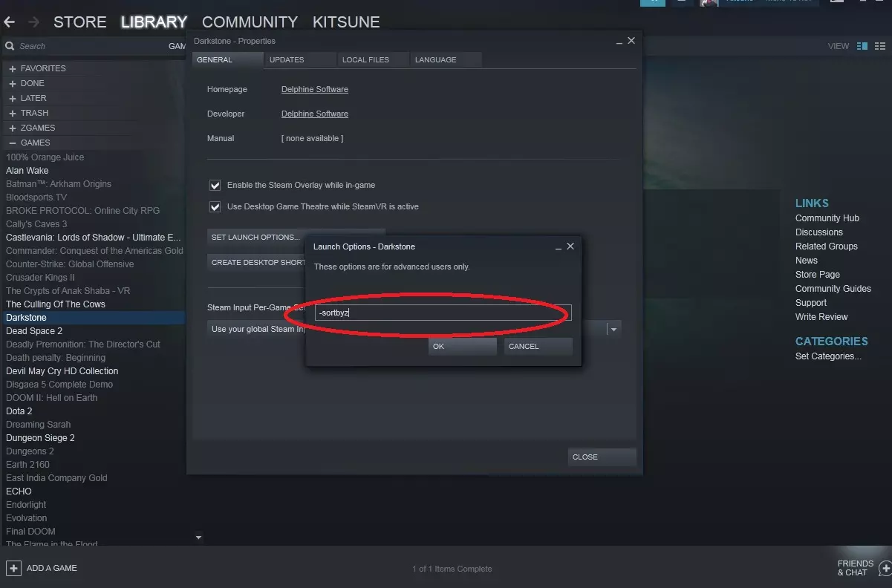
Task: Open the KITSUNE profile section
Action: [x=346, y=22]
